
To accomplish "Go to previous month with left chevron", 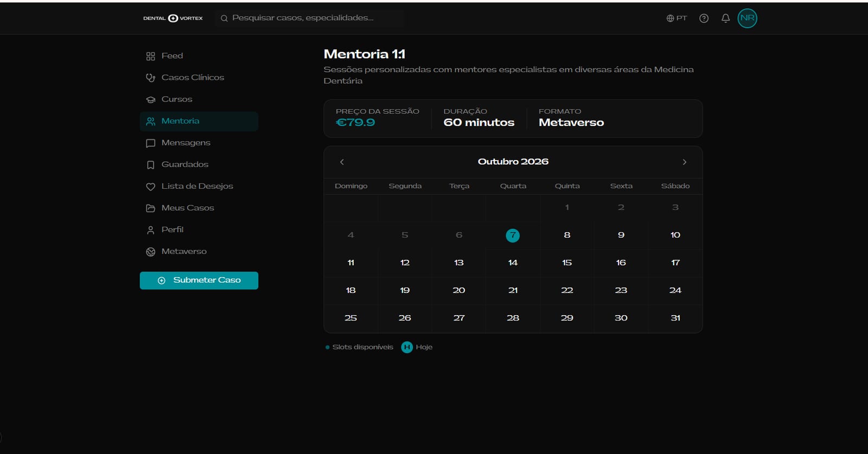I will tap(342, 162).
